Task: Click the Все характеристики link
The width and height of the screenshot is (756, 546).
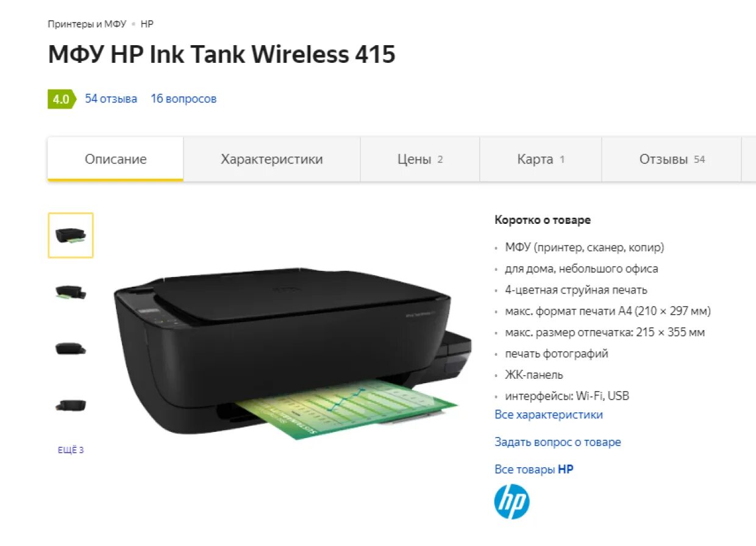Action: (549, 415)
